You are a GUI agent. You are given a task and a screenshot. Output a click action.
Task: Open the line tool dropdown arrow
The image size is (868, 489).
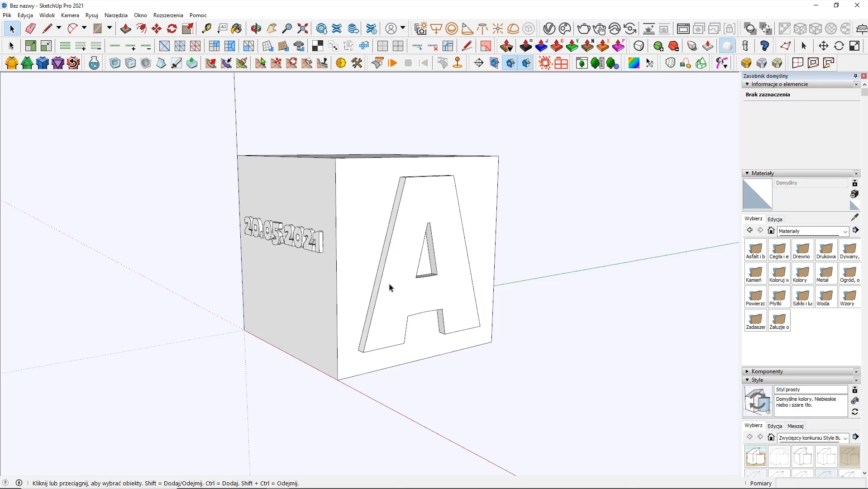[x=59, y=28]
